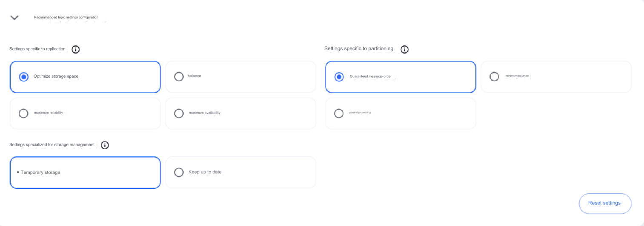Click the 'Settings specific to partitioning' label

tap(358, 49)
